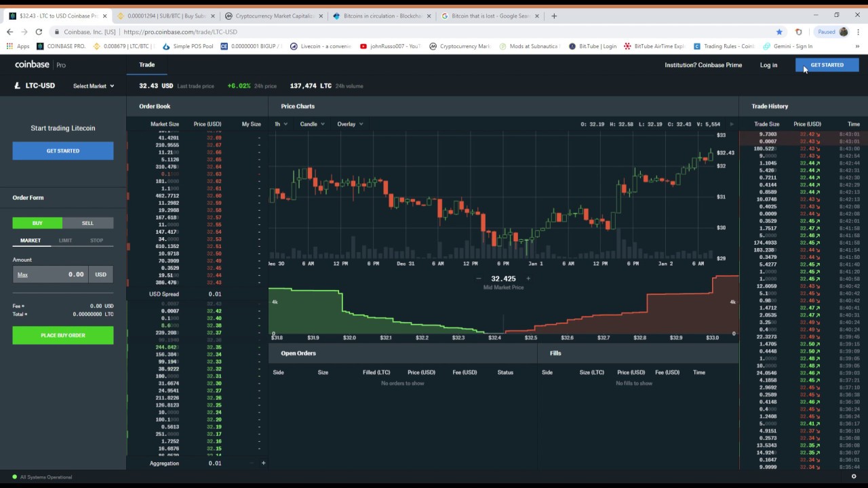Screen dimensions: 868x488
Task: Click the Mid Market Price 32.425 value
Action: point(503,279)
